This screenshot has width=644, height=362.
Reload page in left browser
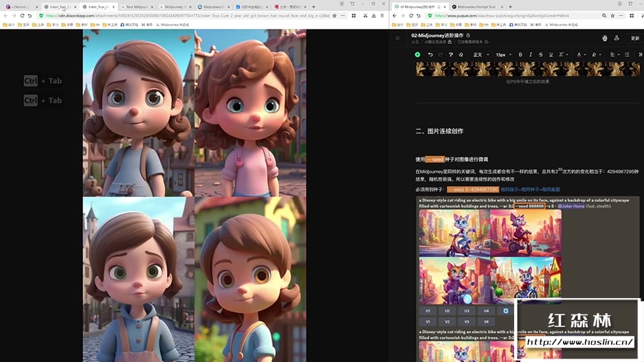tap(22, 16)
